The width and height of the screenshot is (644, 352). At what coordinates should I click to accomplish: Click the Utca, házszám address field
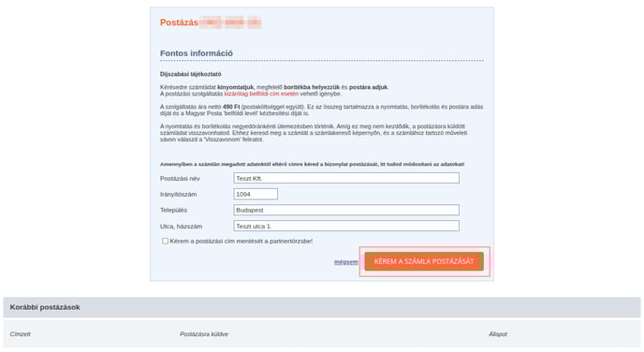[346, 226]
